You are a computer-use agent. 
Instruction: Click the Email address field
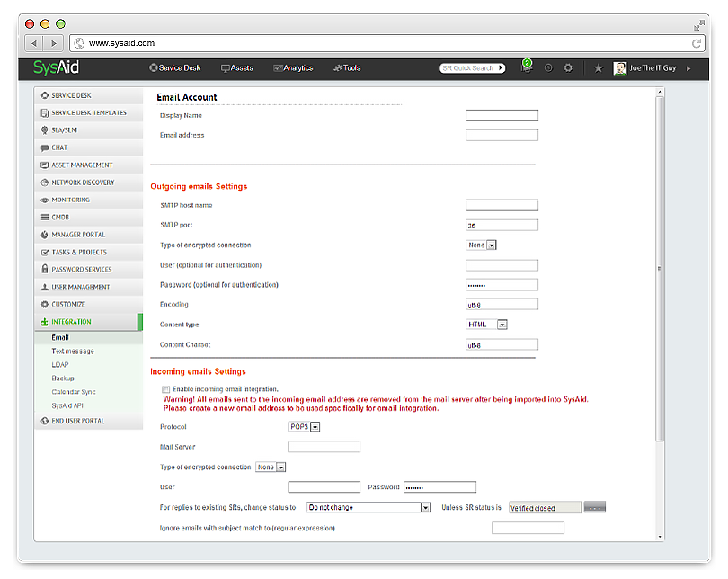tap(502, 135)
